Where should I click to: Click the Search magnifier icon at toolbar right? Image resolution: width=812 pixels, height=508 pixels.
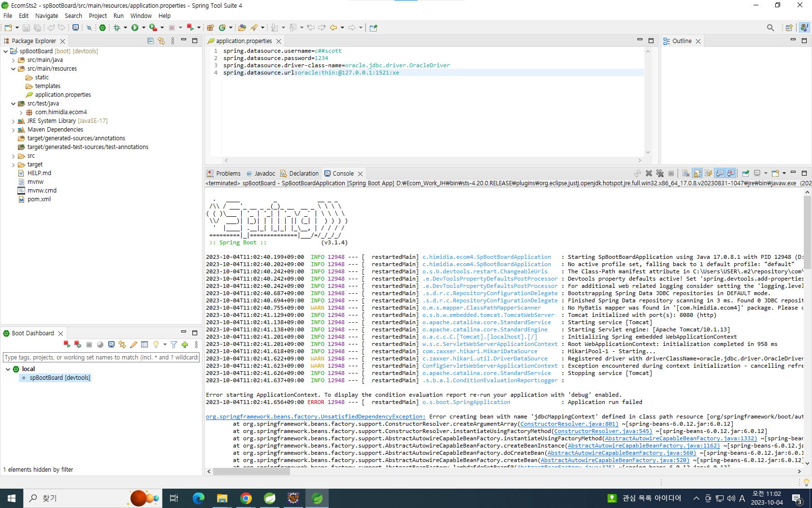point(770,28)
